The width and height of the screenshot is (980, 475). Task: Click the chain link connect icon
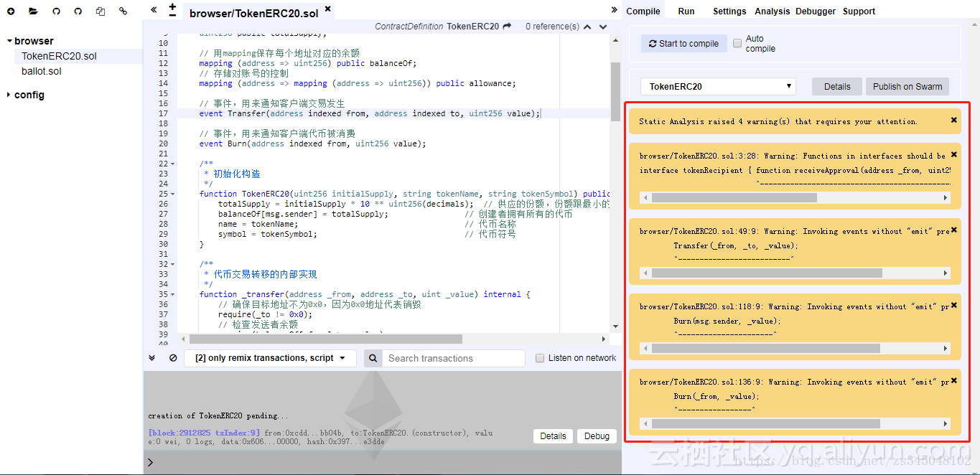coord(123,11)
